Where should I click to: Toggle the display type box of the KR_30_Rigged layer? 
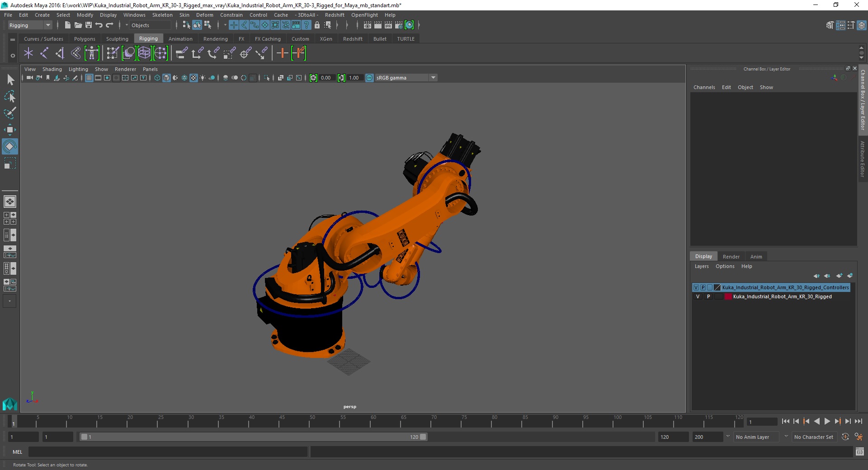tap(718, 297)
